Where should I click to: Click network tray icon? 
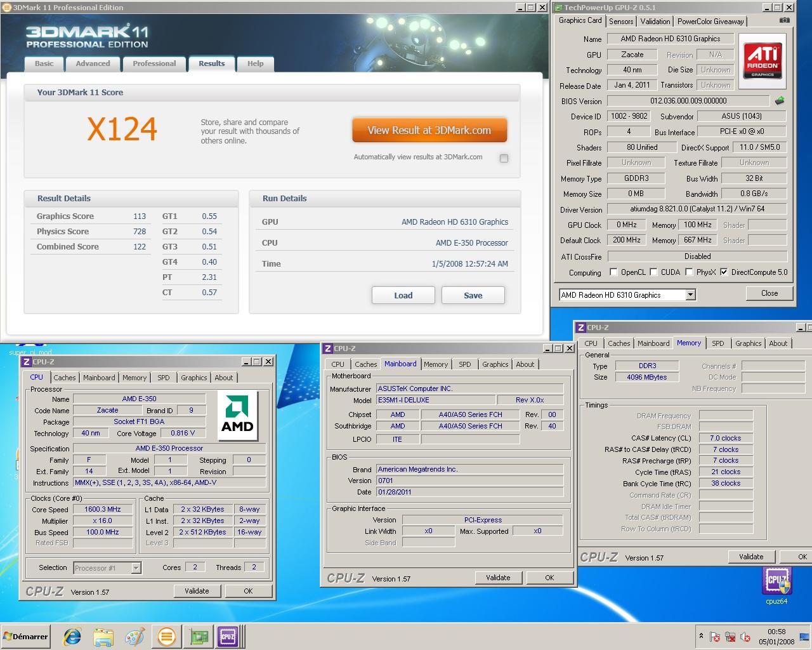(730, 637)
